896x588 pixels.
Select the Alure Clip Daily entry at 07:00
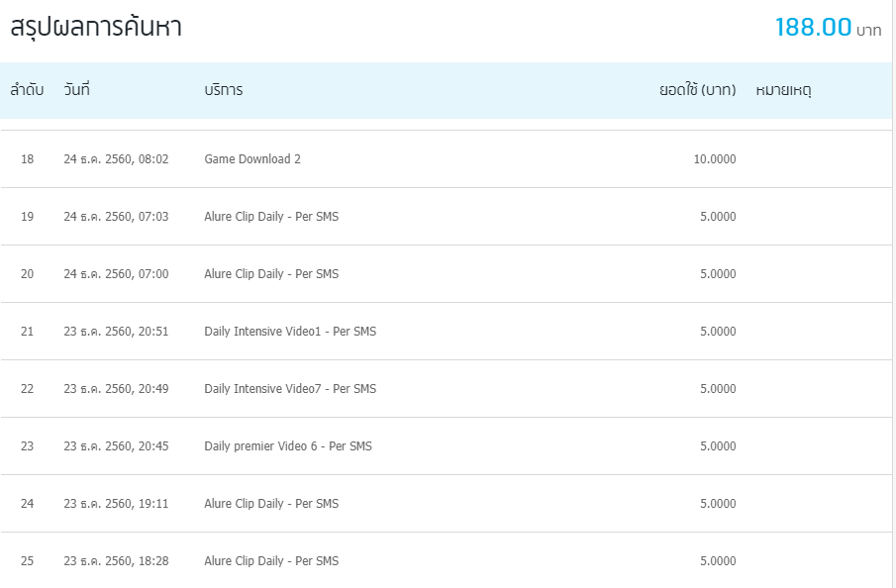[271, 274]
